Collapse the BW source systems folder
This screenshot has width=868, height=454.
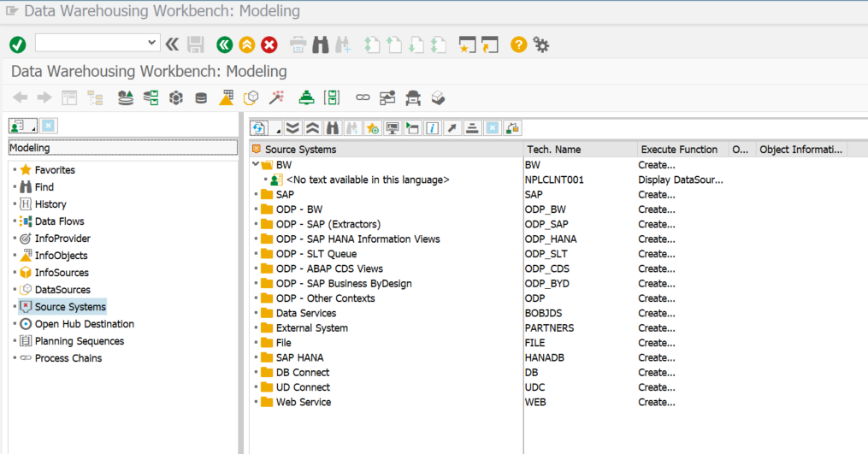[x=256, y=164]
